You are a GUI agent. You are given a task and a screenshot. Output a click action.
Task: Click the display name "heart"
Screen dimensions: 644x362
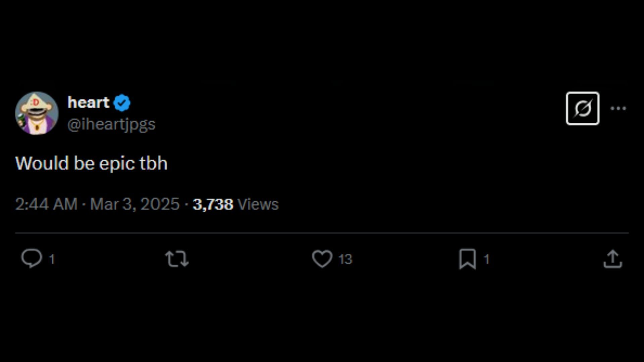click(88, 102)
